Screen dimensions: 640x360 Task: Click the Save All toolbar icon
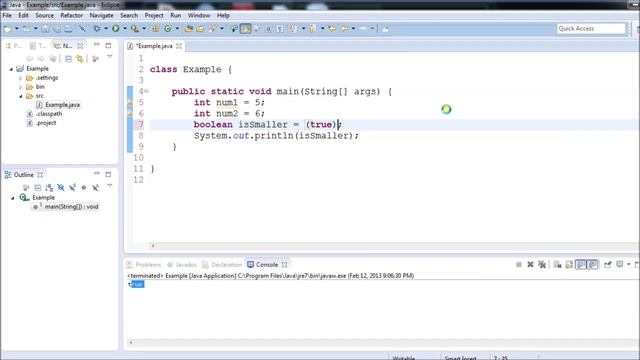tap(57, 29)
